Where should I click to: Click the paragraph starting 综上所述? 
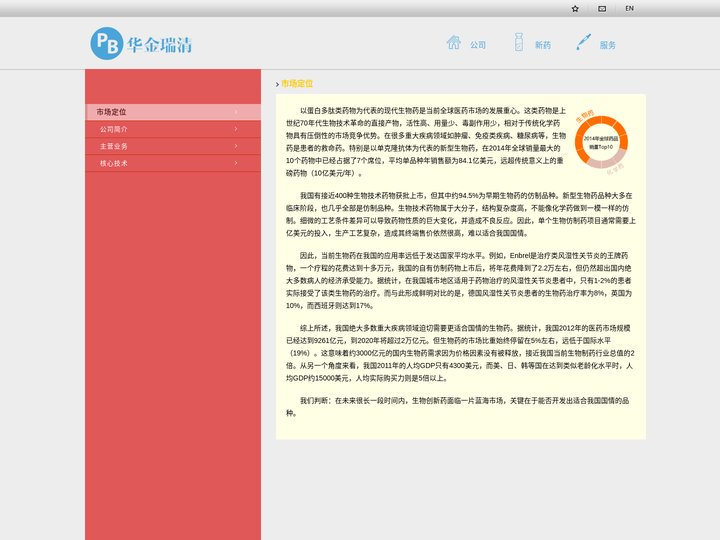coord(460,353)
